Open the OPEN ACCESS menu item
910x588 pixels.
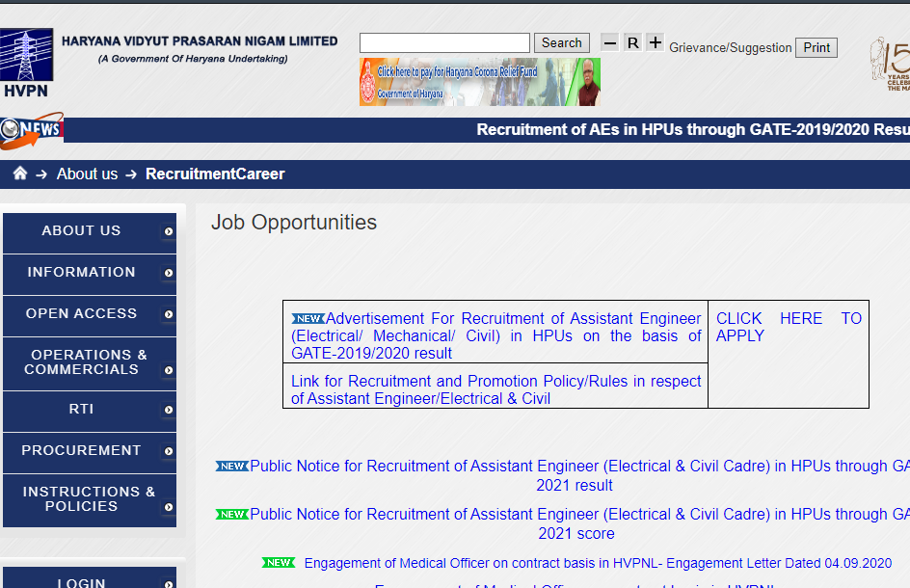click(90, 315)
